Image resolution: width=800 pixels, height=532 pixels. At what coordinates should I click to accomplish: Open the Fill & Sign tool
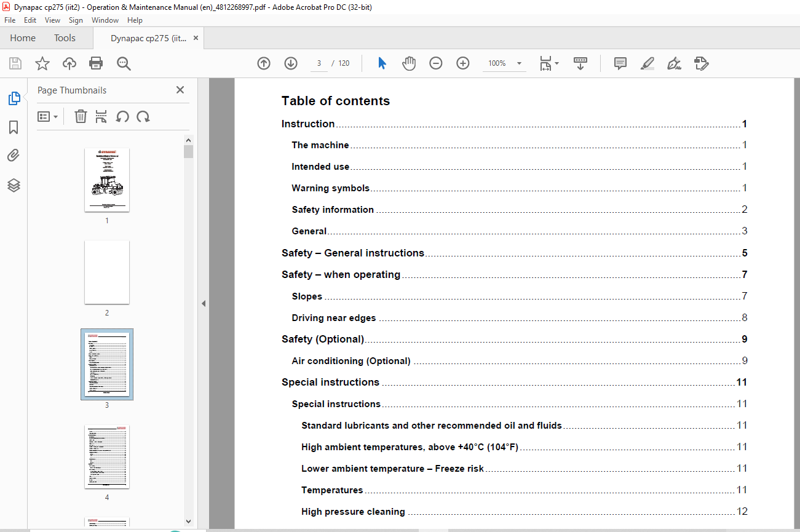(x=674, y=63)
